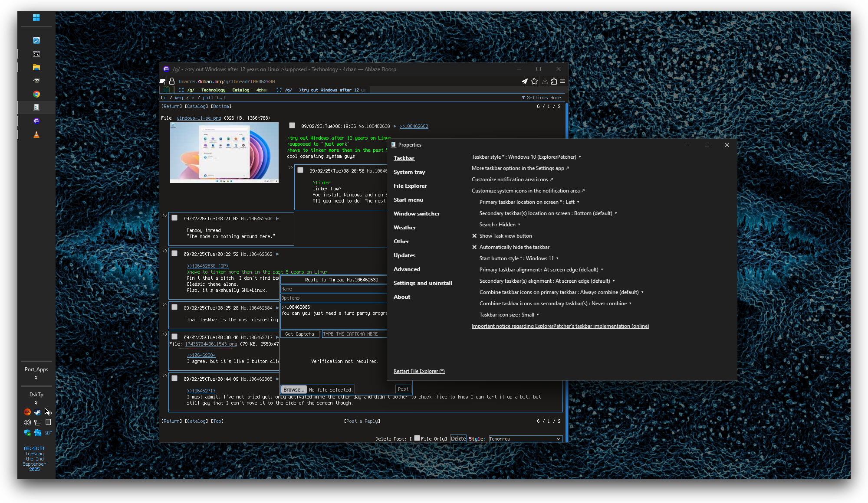The image size is (868, 503).
Task: Click the new profile icon left of the lock
Action: pos(163,81)
